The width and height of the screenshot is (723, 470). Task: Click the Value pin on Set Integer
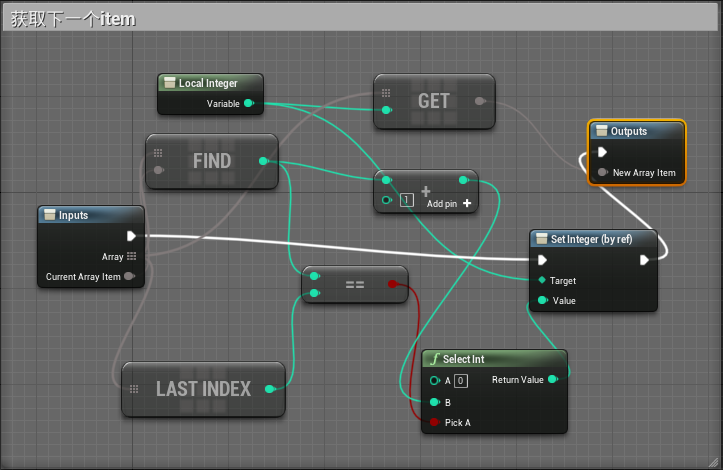542,300
